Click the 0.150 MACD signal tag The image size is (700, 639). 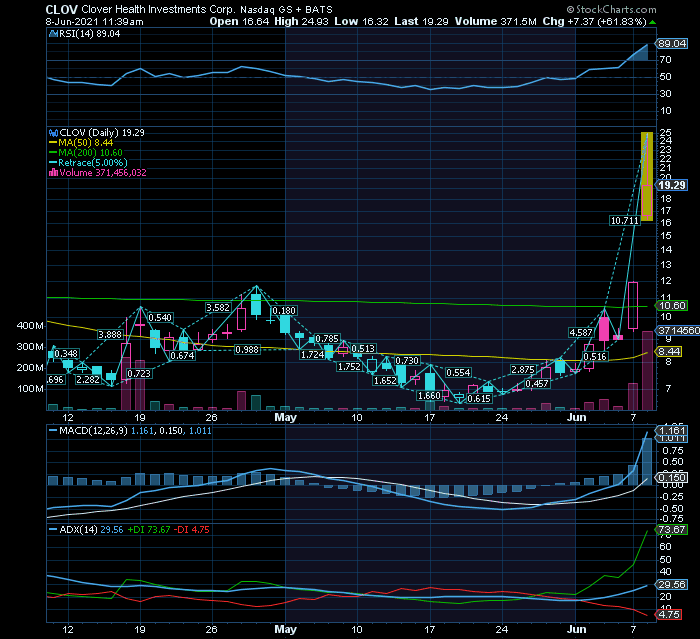point(672,478)
